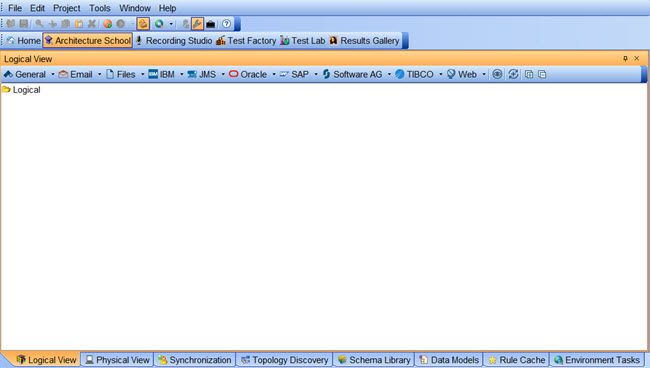Open the Project menu
The height and width of the screenshot is (368, 650).
click(x=67, y=8)
